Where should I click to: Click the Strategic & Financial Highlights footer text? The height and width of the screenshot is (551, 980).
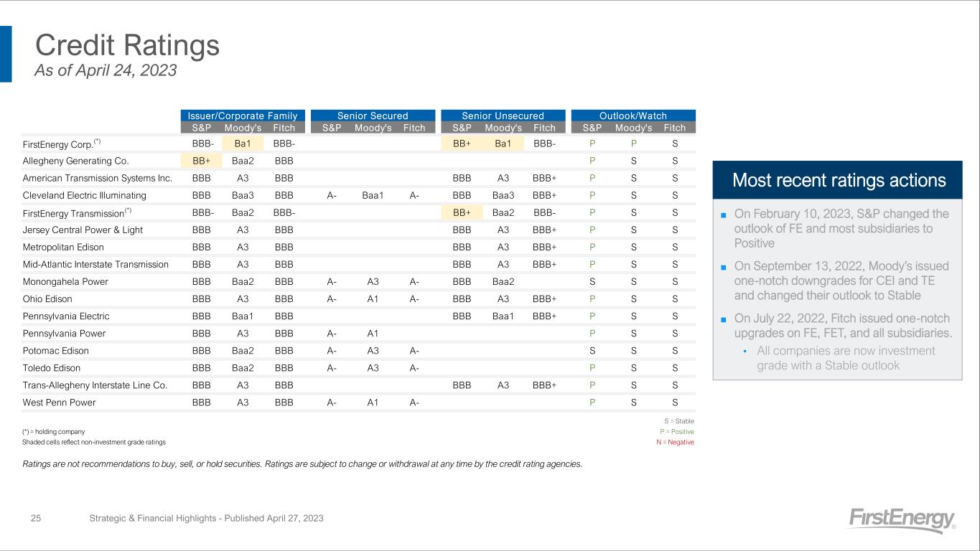click(x=206, y=518)
